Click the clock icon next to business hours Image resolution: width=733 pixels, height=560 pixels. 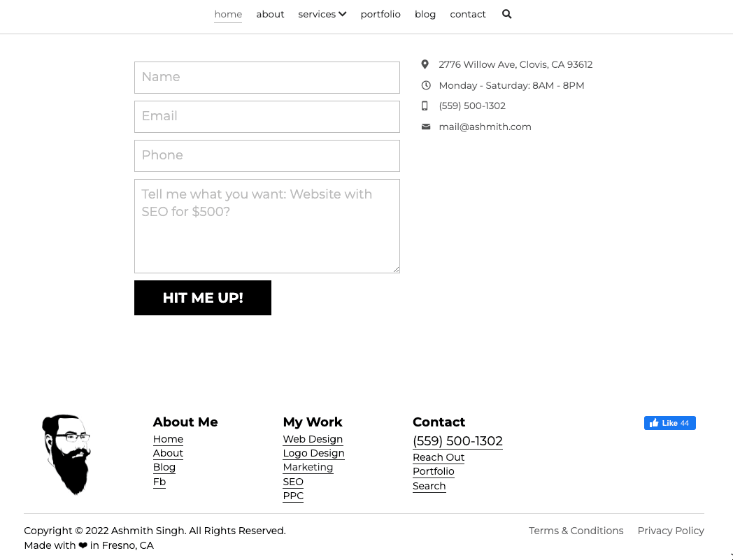tap(425, 85)
